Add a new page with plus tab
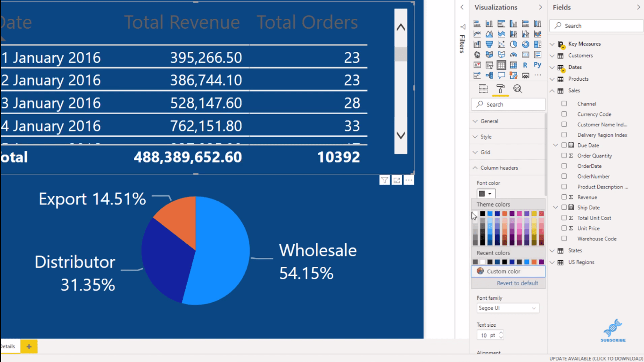Image resolution: width=644 pixels, height=362 pixels. click(x=29, y=346)
